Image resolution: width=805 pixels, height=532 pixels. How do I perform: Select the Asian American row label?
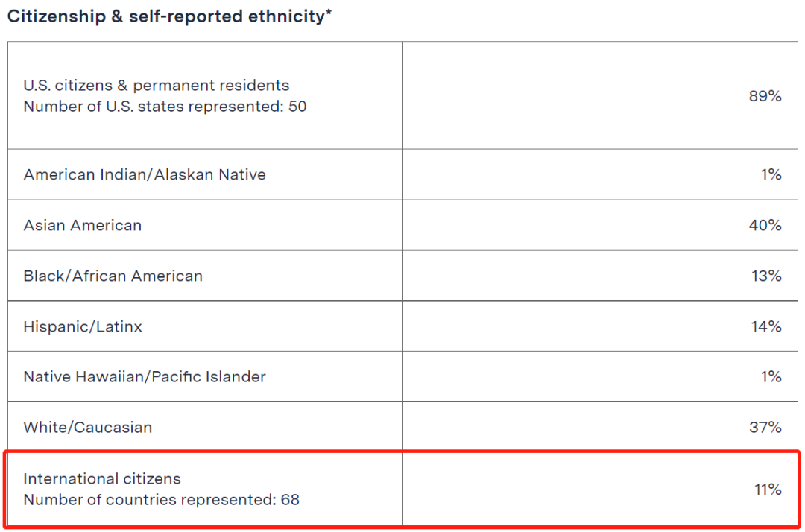[x=83, y=225]
